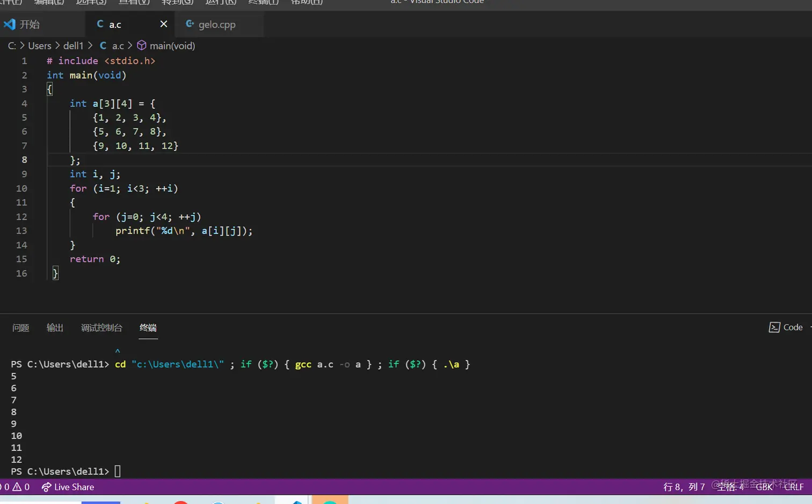Click the '# include <stdio.h>' code line
This screenshot has width=812, height=504.
pos(101,61)
